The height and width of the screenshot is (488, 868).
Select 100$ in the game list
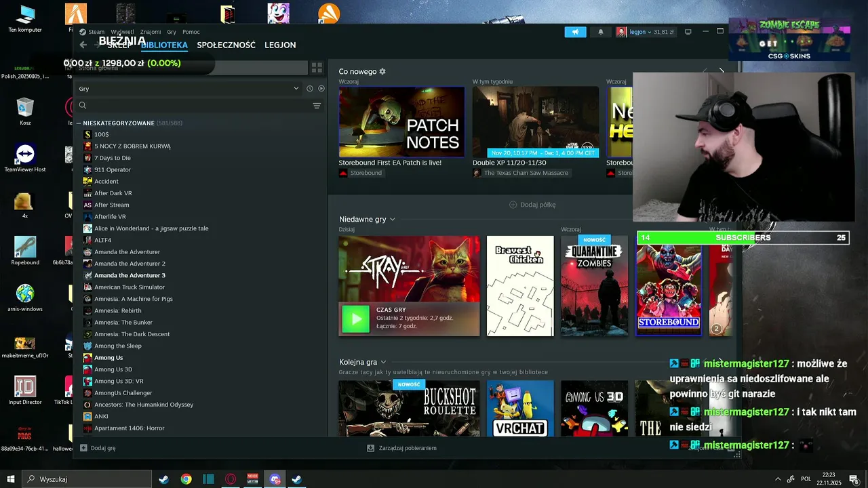(x=102, y=134)
